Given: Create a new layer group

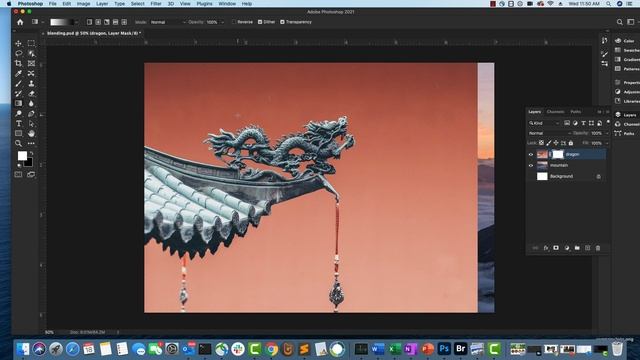Looking at the screenshot, I should (577, 248).
